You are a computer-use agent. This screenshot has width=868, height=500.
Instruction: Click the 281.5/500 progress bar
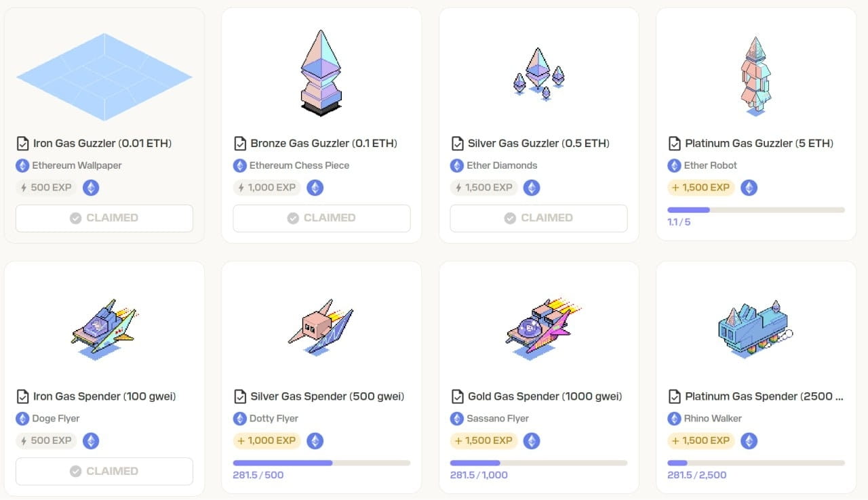(321, 463)
